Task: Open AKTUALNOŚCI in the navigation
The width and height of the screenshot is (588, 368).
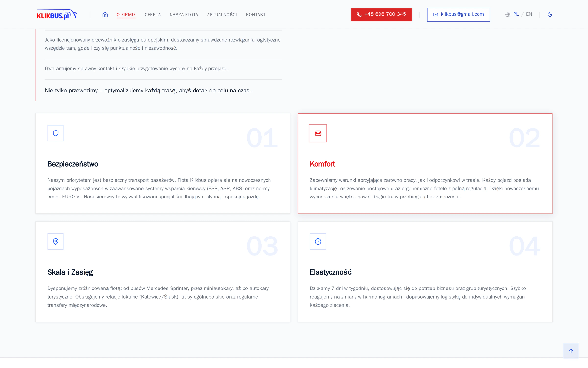Action: (x=222, y=15)
